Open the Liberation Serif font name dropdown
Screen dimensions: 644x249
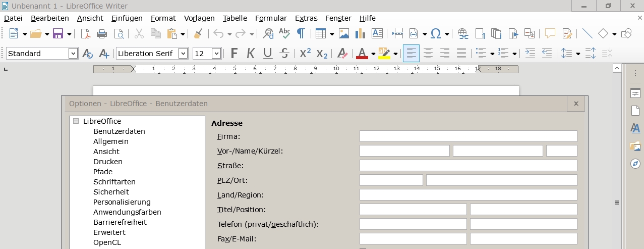pos(183,54)
